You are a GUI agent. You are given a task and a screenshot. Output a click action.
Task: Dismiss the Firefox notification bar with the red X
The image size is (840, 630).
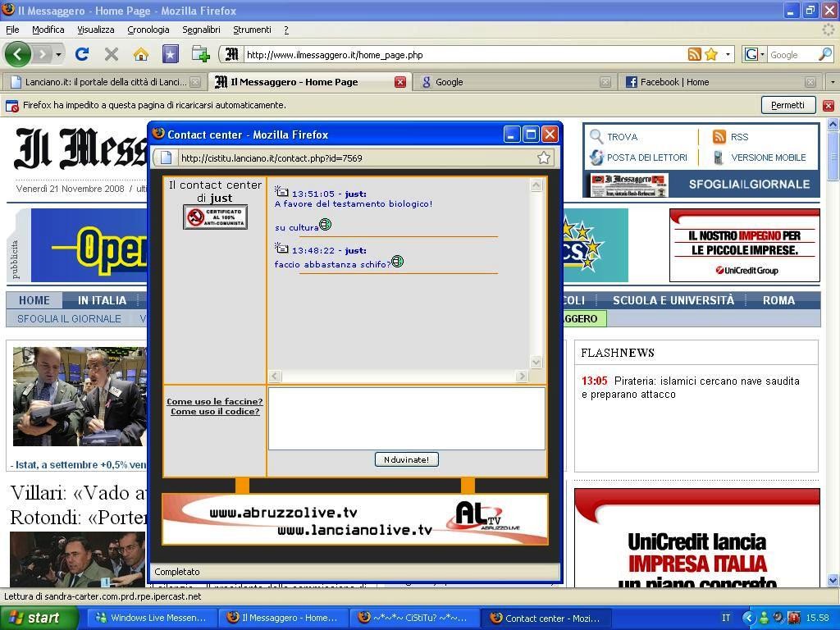(x=829, y=106)
